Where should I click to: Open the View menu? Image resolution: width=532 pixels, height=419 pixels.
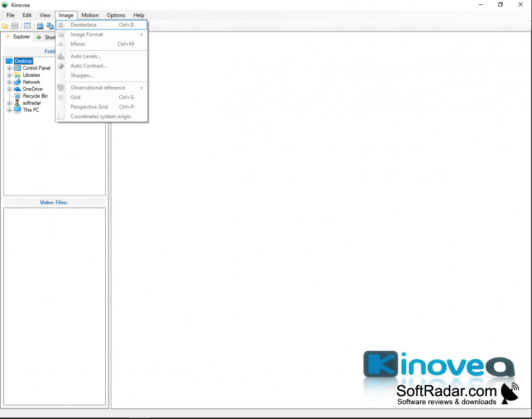tap(45, 15)
